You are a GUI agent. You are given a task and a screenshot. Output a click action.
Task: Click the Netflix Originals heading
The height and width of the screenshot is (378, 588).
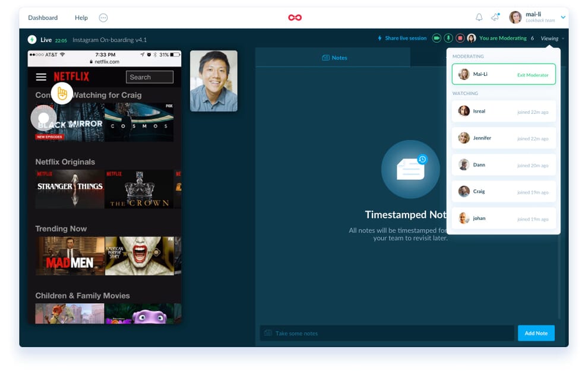click(65, 162)
